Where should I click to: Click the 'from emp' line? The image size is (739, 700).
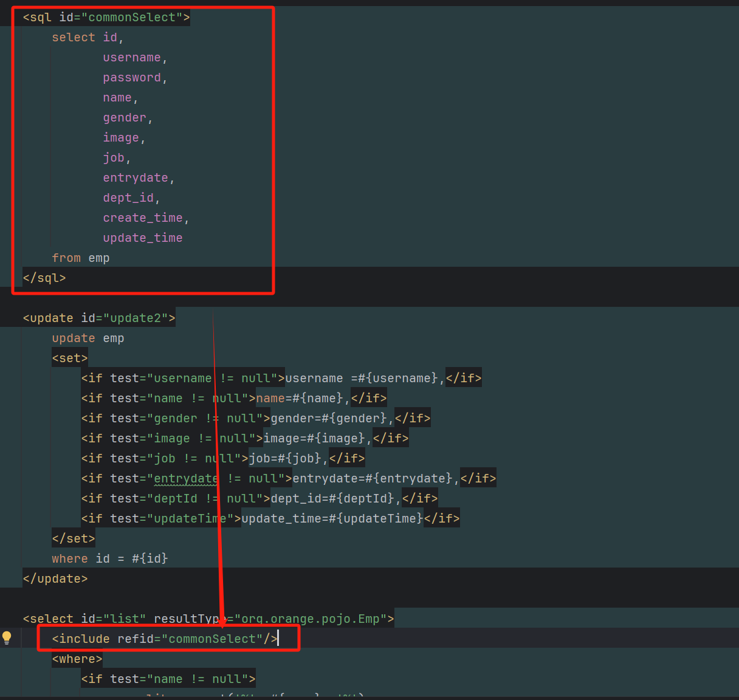point(81,258)
